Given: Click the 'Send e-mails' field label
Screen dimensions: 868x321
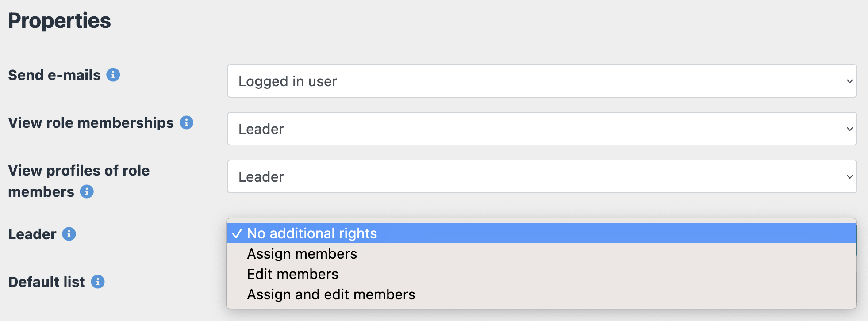Looking at the screenshot, I should point(54,75).
